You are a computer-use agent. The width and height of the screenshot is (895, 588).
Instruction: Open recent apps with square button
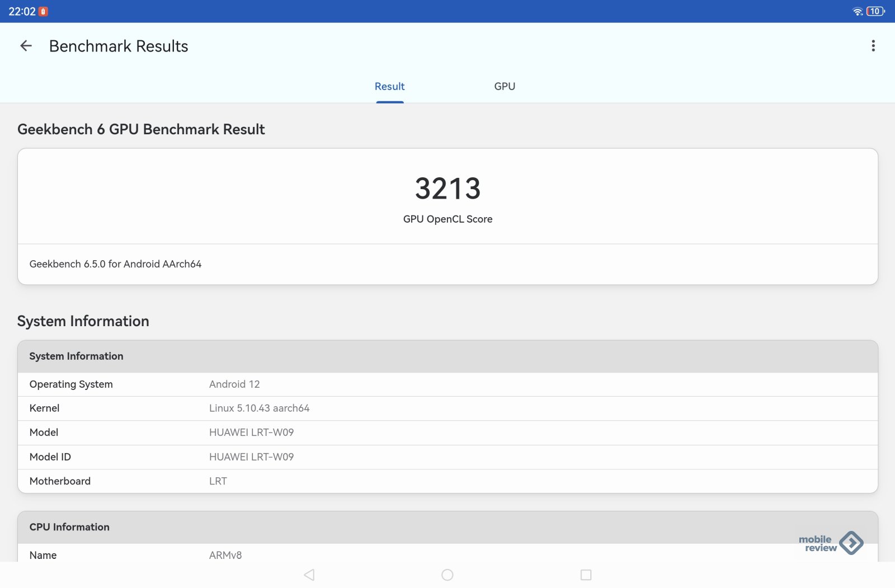pos(586,575)
